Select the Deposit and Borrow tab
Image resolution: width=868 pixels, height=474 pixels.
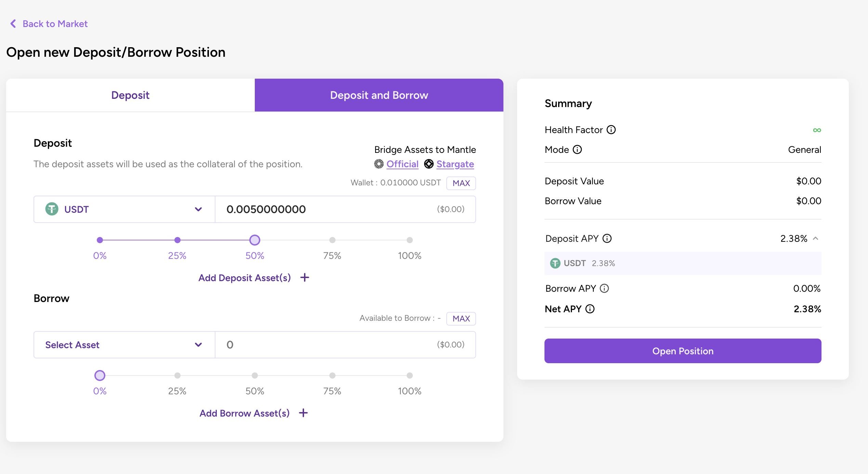(x=379, y=95)
